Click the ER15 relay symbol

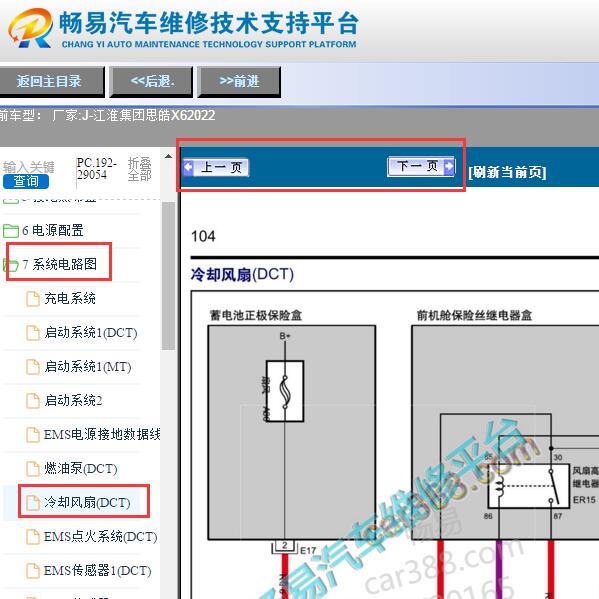pyautogui.click(x=529, y=486)
